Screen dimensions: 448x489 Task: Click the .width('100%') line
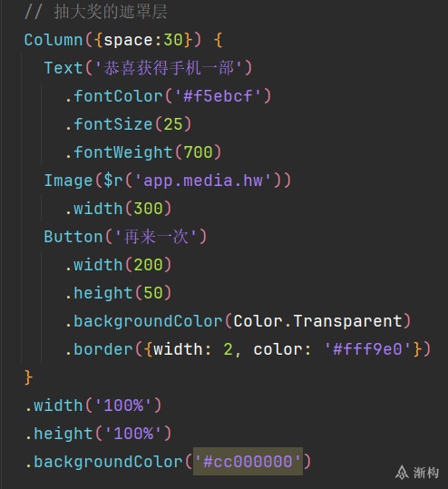point(93,406)
